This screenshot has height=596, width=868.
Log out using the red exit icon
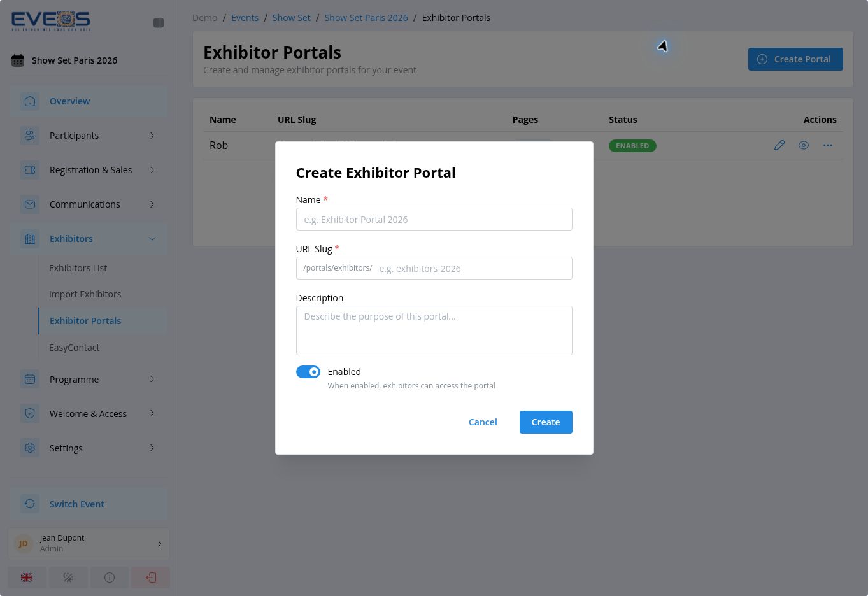(151, 578)
